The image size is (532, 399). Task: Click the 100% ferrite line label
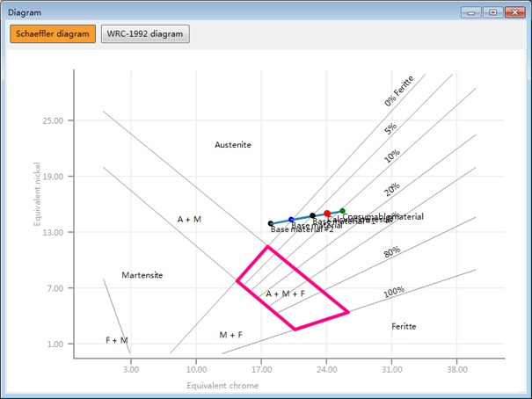tap(394, 292)
